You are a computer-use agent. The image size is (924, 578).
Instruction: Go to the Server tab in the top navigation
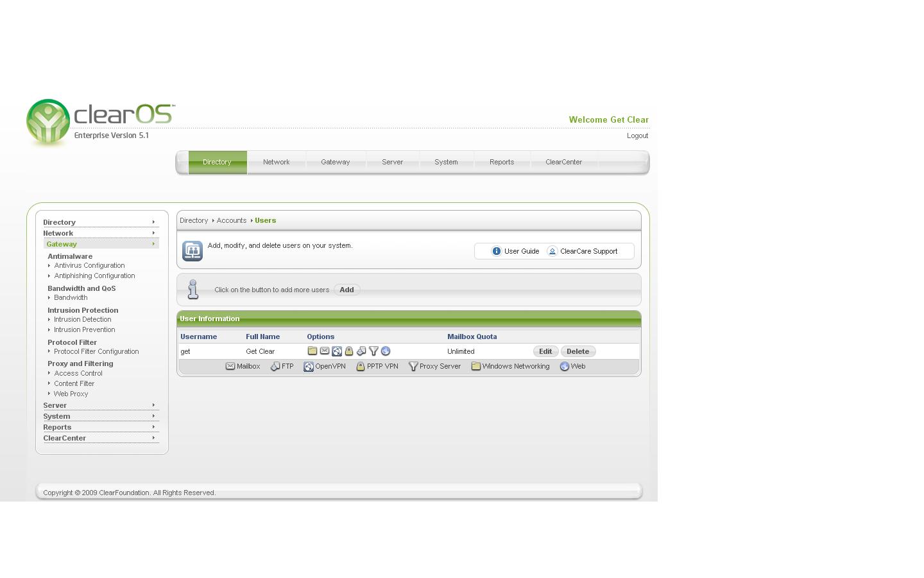(393, 162)
